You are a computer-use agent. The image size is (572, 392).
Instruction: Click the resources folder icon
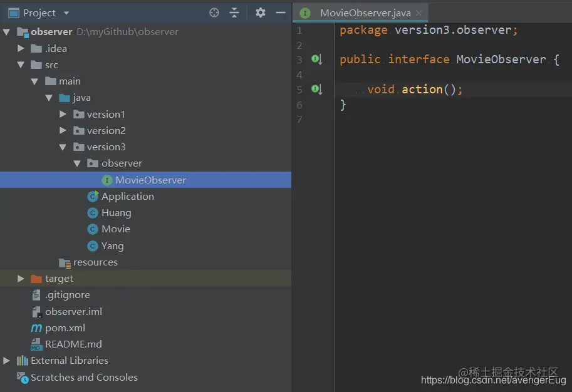(x=65, y=263)
